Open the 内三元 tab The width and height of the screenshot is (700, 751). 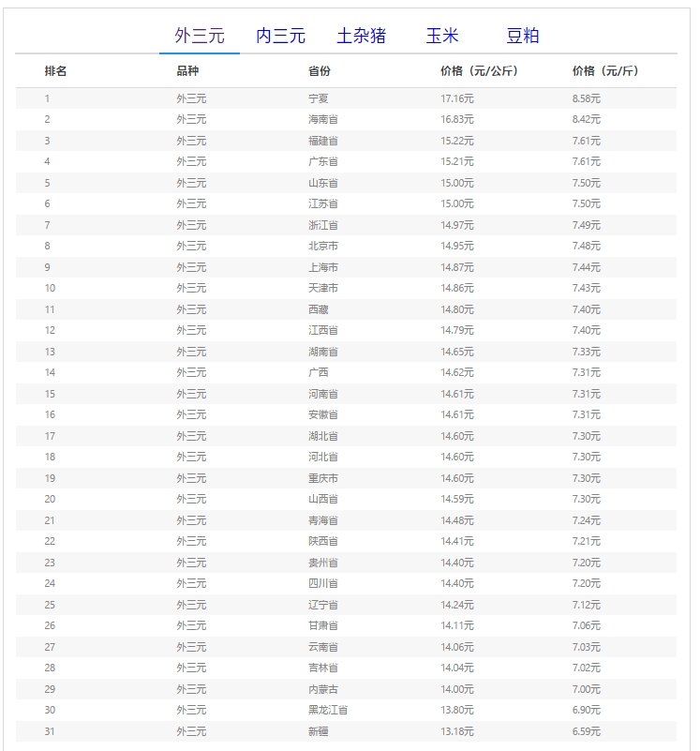coord(280,36)
